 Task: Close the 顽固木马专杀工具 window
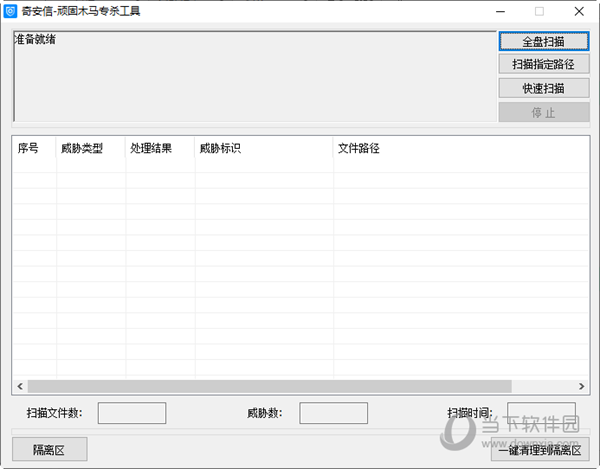click(579, 11)
